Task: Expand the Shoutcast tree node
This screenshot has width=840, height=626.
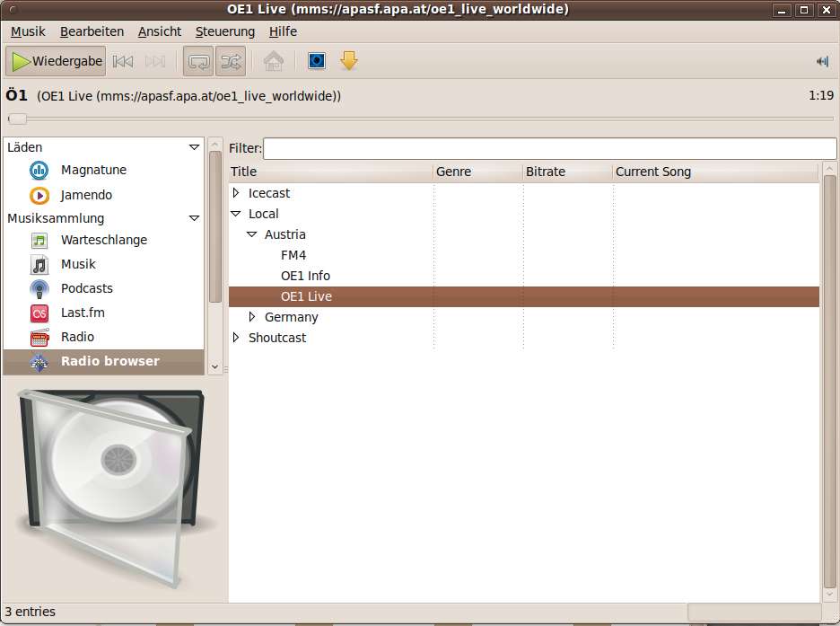Action: (x=236, y=338)
